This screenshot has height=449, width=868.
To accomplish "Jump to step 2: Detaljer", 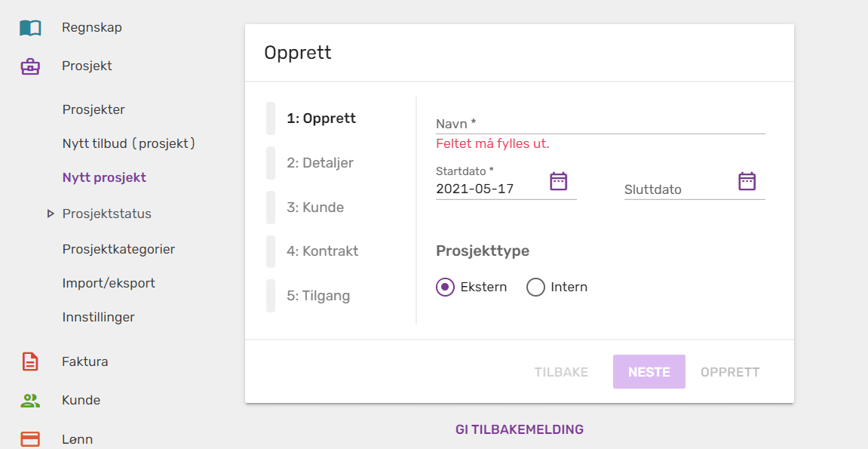I will [x=320, y=163].
